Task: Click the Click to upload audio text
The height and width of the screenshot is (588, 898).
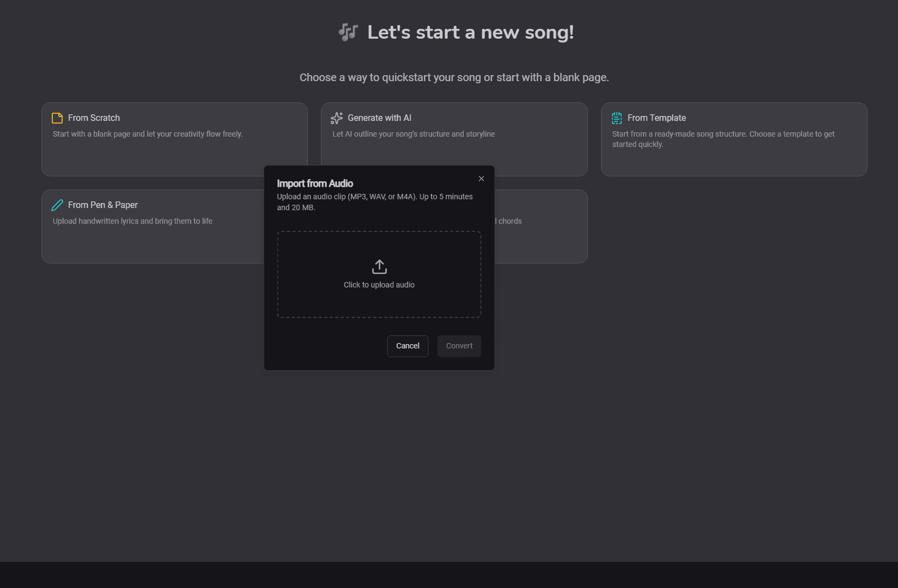Action: (379, 284)
